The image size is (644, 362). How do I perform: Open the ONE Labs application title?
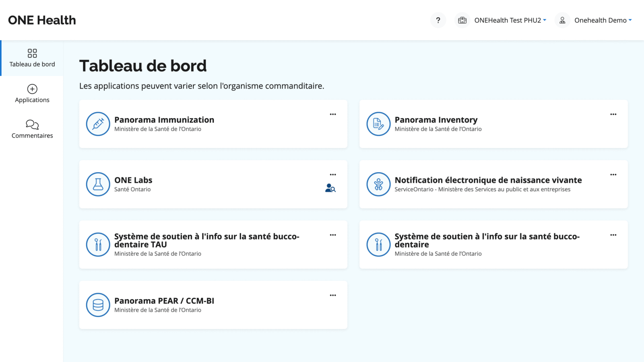tap(133, 180)
